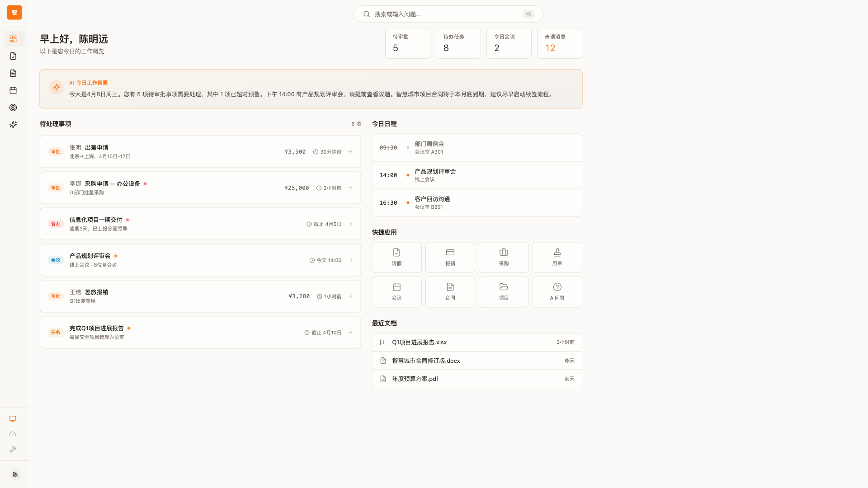868x488 pixels.
Task: Expand the 信息化项目一期交付 督办 item
Action: pyautogui.click(x=350, y=224)
